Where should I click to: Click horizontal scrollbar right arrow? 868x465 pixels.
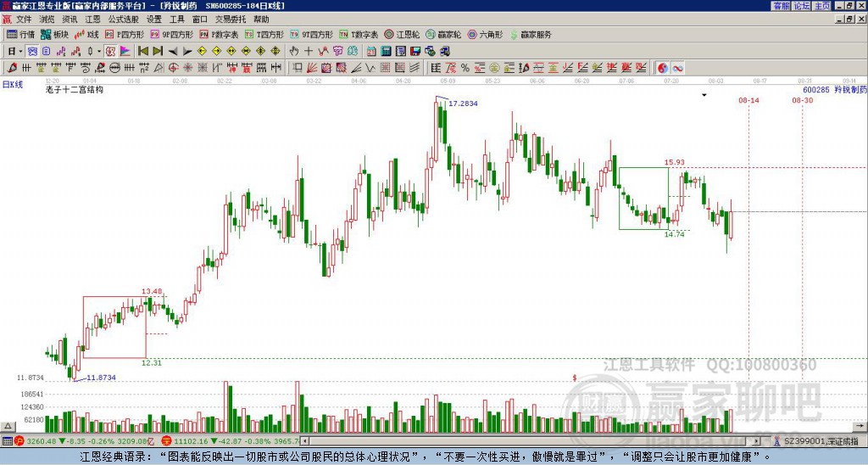(x=757, y=441)
